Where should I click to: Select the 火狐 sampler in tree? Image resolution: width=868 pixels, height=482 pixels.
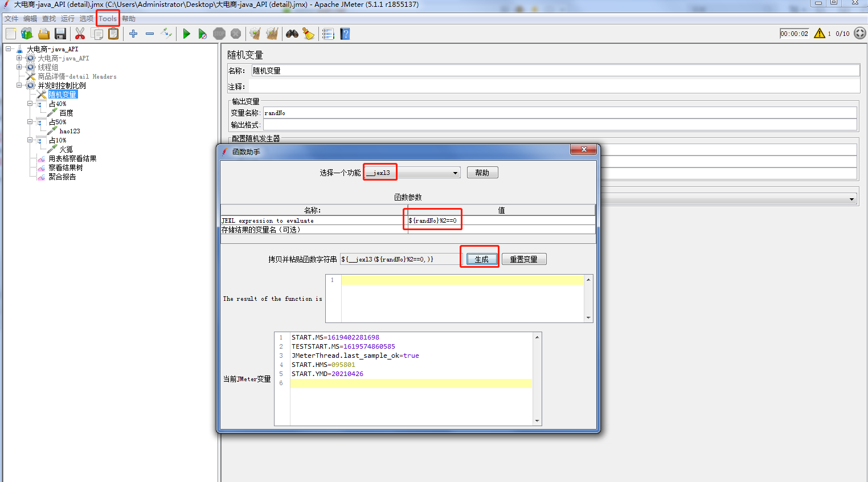(66, 149)
